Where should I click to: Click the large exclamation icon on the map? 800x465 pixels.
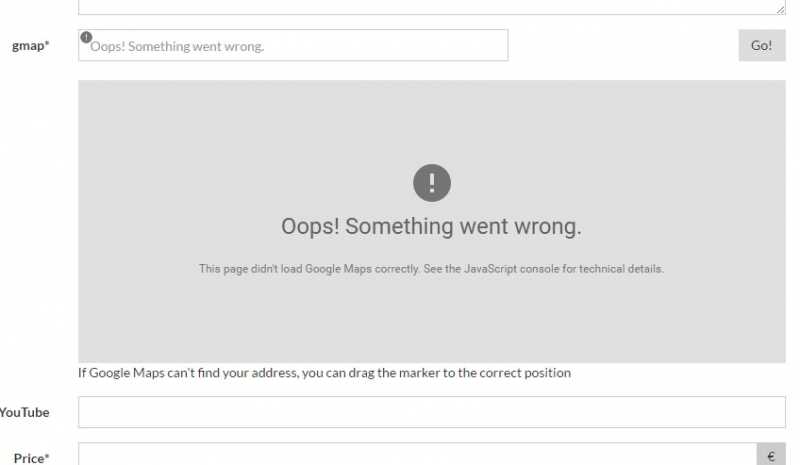coord(432,183)
